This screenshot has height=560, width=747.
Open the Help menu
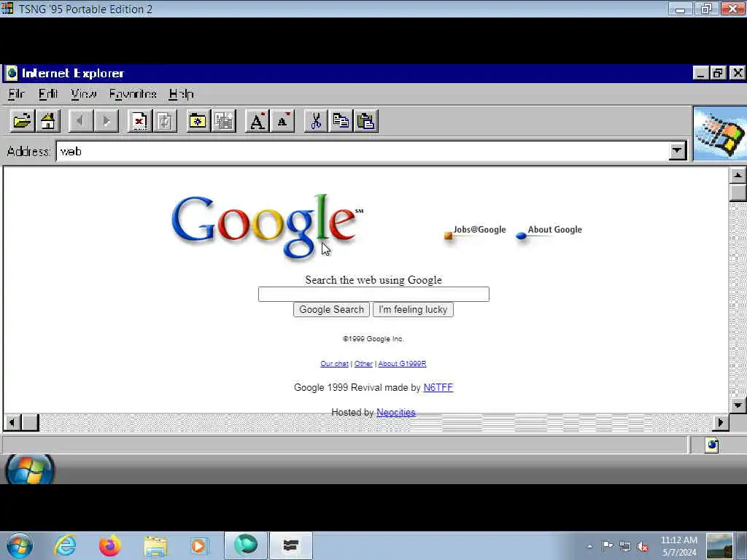[181, 94]
